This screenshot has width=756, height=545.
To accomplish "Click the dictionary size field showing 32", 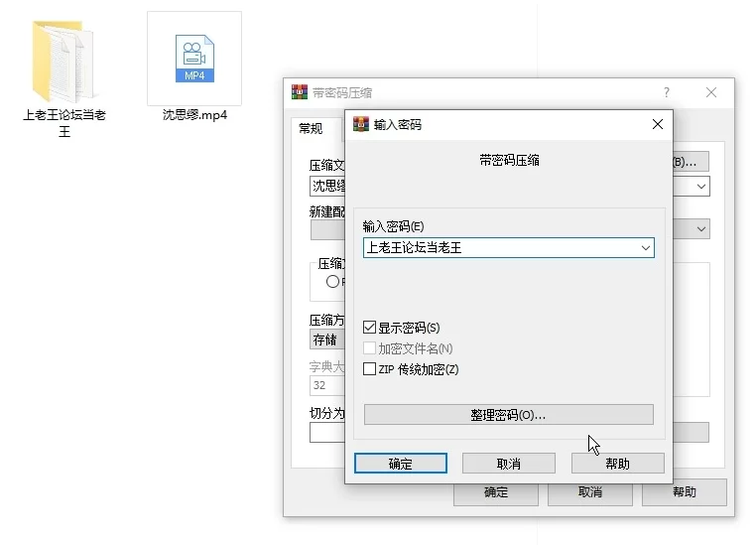I will (327, 385).
